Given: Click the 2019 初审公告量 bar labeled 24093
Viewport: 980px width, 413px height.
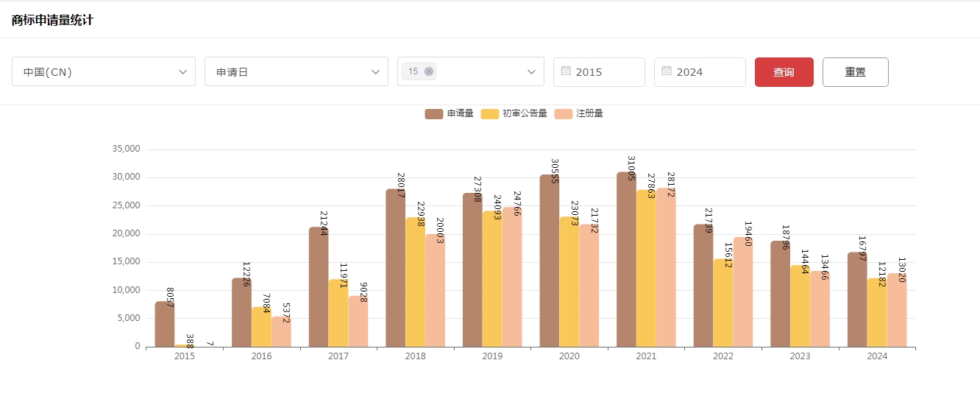Looking at the screenshot, I should click(x=492, y=279).
